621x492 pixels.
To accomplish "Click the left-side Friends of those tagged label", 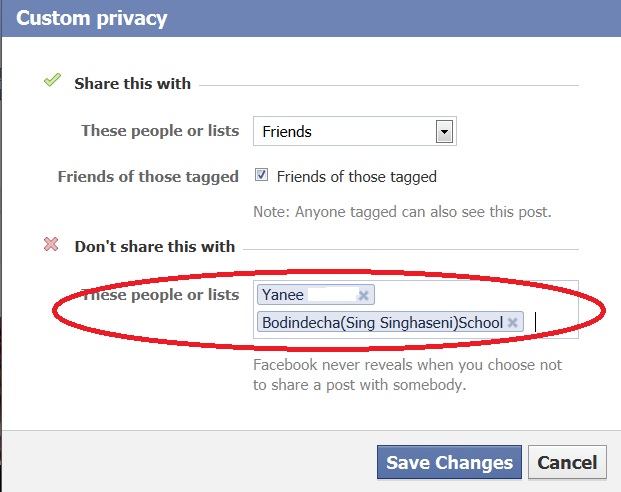I will [148, 177].
